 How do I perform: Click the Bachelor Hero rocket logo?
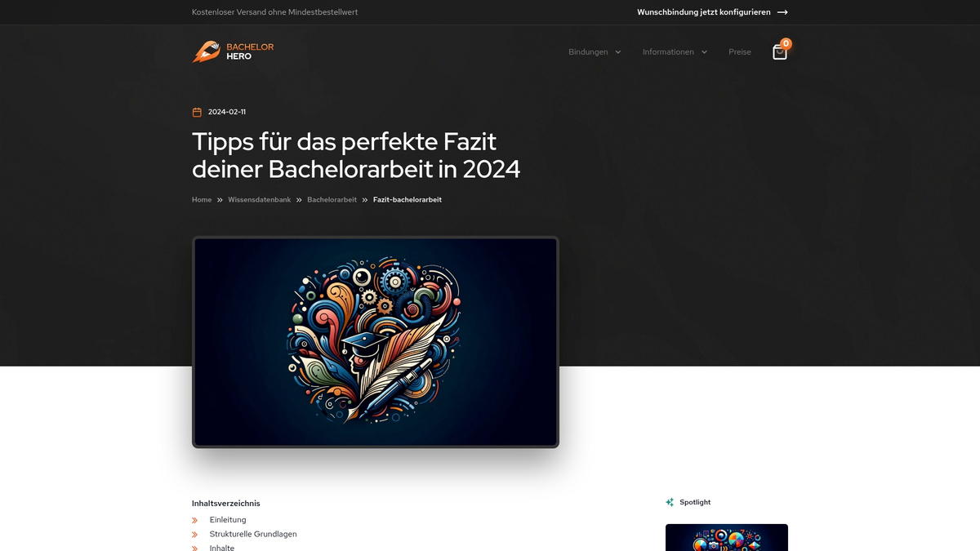click(206, 51)
